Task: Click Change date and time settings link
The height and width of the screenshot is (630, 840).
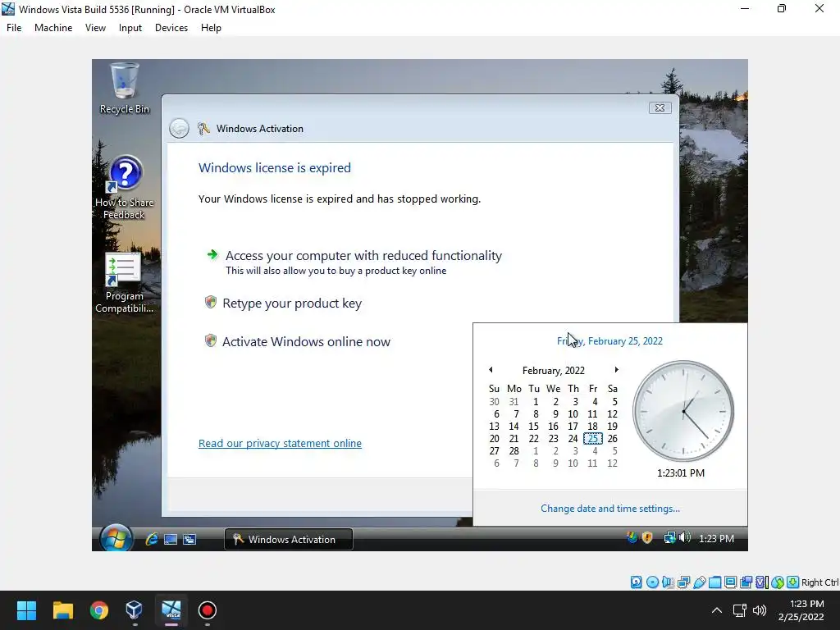Action: tap(610, 509)
